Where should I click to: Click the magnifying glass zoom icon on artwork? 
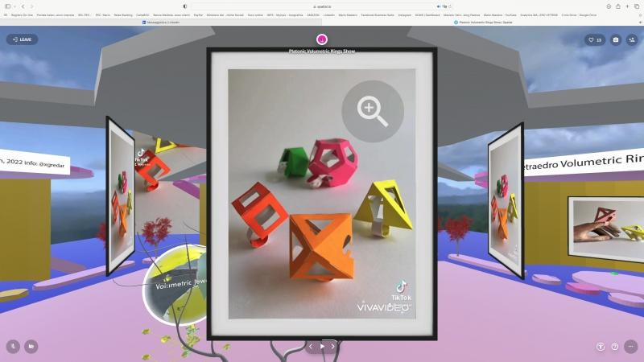tap(372, 112)
